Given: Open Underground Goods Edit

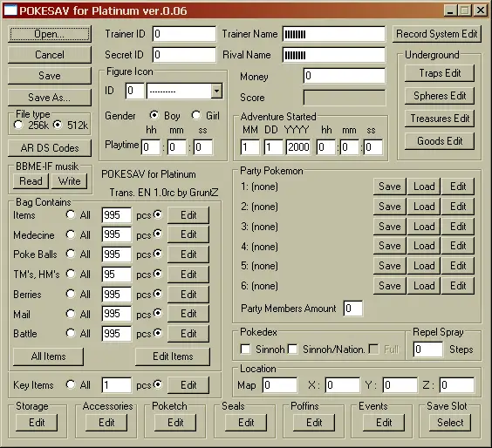Looking at the screenshot, I should pyautogui.click(x=440, y=141).
